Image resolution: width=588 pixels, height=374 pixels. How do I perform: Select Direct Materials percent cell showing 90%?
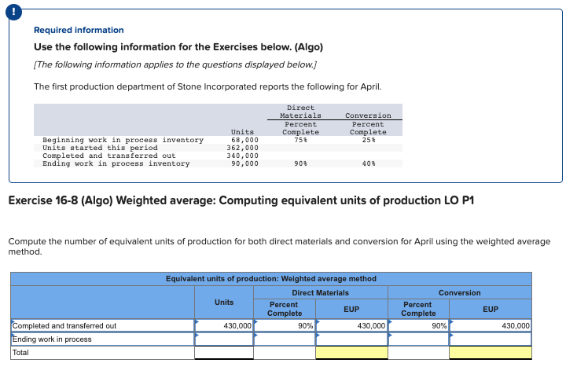coord(285,325)
